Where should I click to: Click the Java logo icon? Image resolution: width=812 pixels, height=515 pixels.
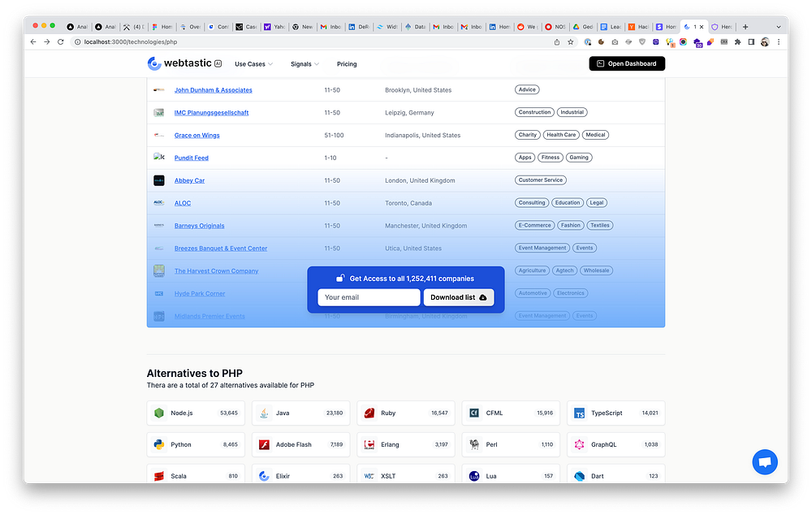click(x=264, y=413)
